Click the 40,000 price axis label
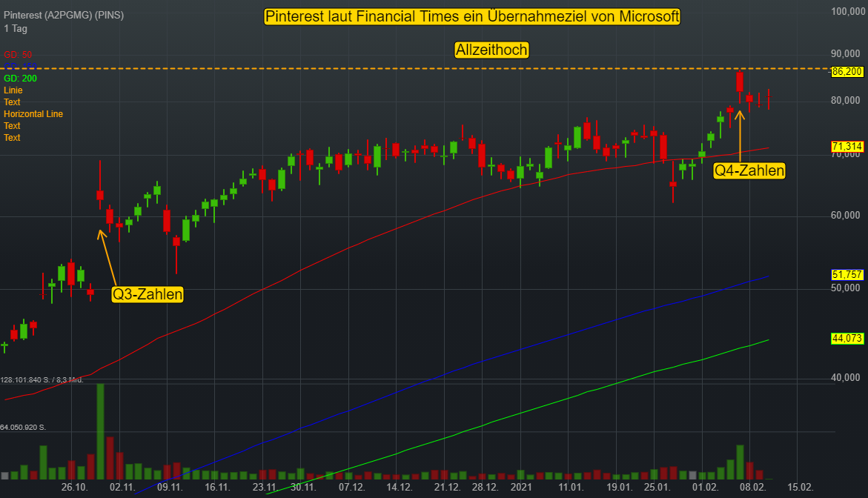The image size is (868, 498). pyautogui.click(x=846, y=377)
